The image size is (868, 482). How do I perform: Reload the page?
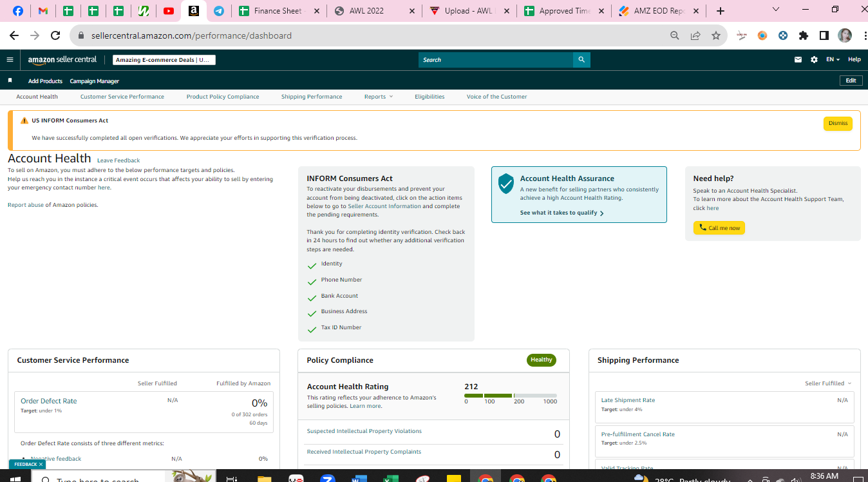click(x=55, y=36)
